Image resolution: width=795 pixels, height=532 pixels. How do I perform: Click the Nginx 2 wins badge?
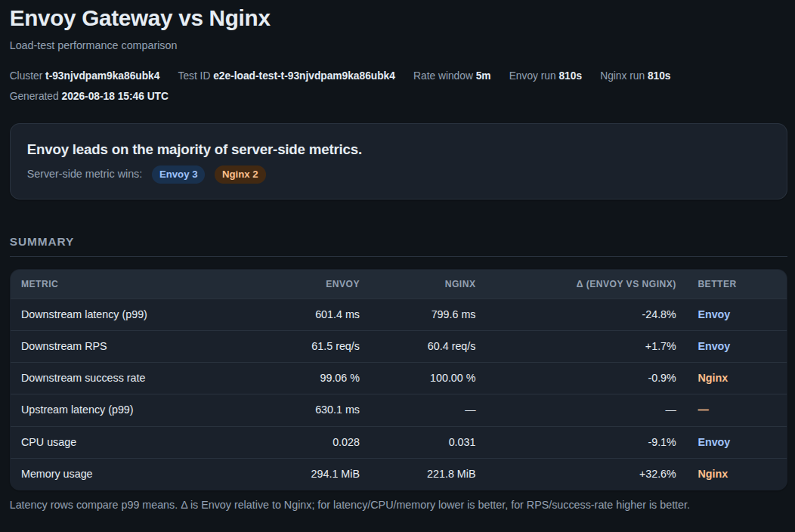point(240,175)
